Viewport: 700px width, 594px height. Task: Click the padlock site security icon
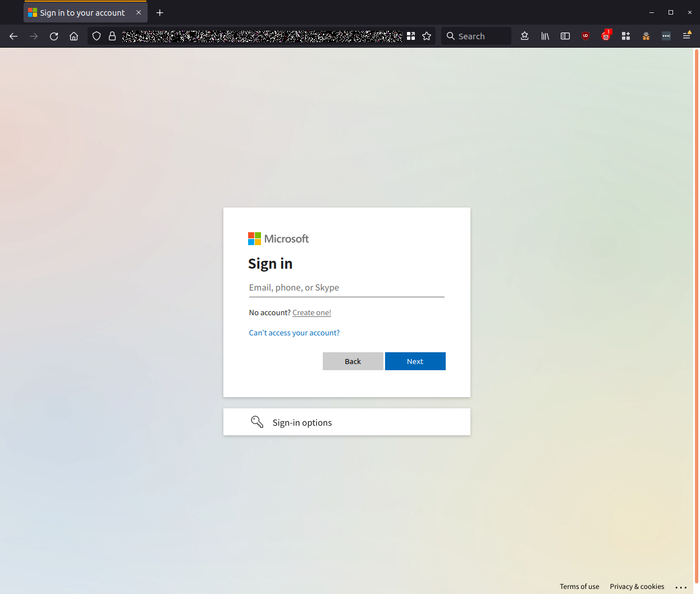[112, 35]
